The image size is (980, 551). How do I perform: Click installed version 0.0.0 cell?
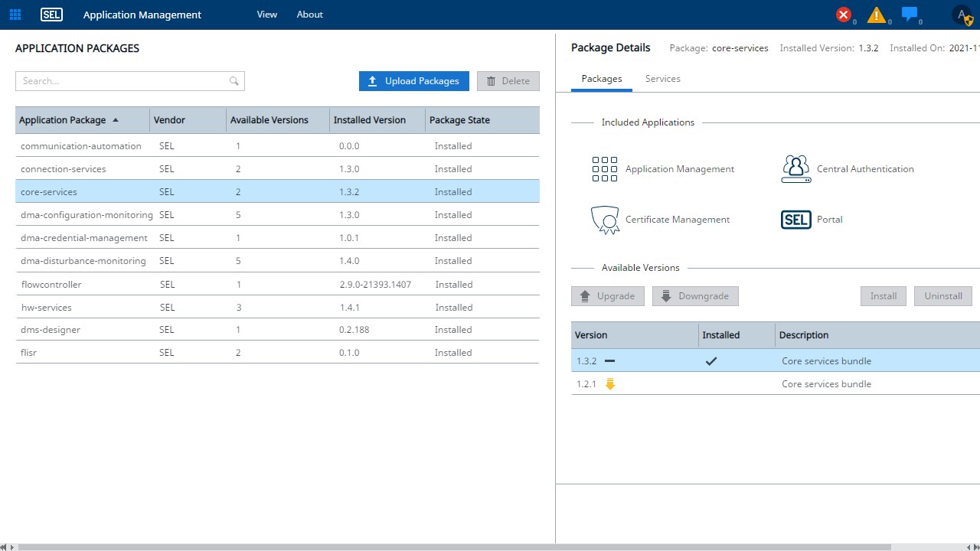(x=349, y=146)
